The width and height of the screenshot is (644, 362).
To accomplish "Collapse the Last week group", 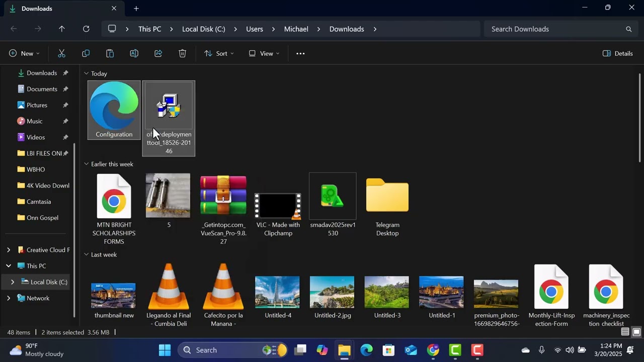I will [86, 254].
